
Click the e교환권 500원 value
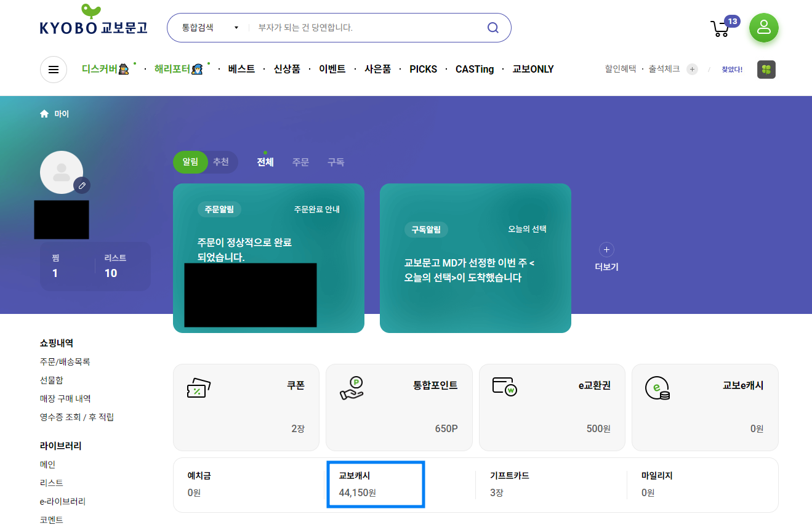click(598, 428)
